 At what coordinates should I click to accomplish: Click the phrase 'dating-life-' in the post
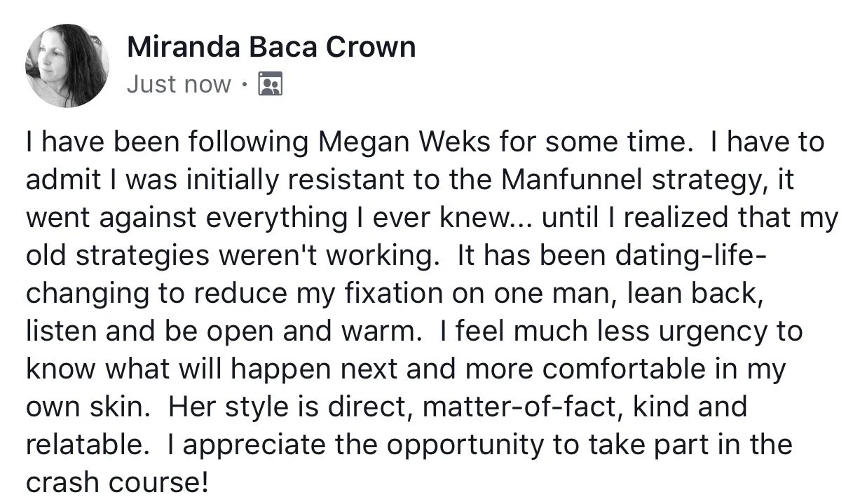[x=692, y=256]
